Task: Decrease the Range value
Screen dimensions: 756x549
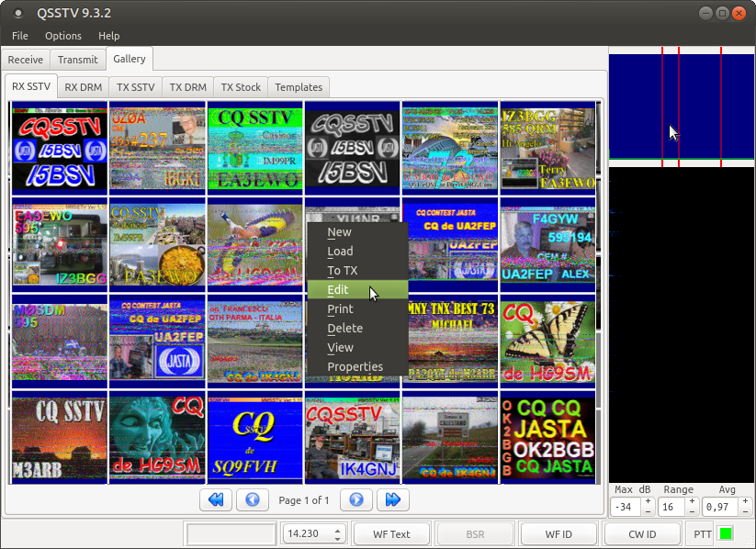Action: coord(692,511)
